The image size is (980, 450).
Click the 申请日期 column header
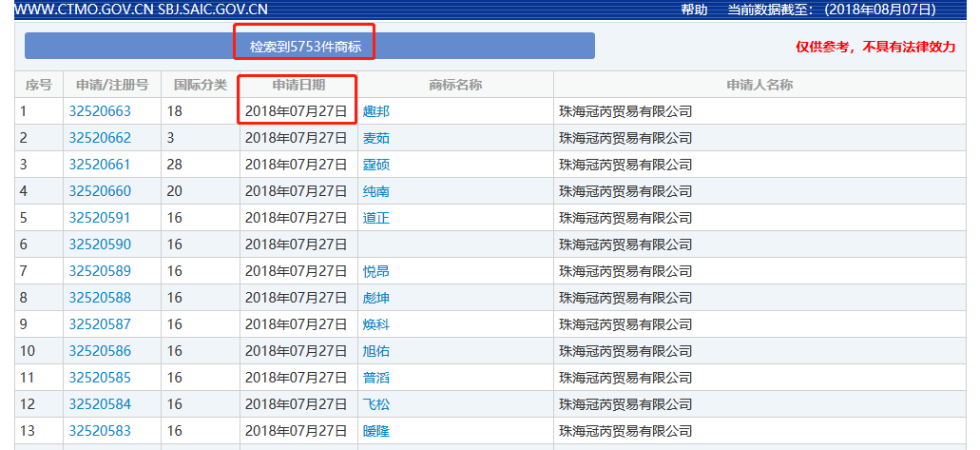[298, 85]
